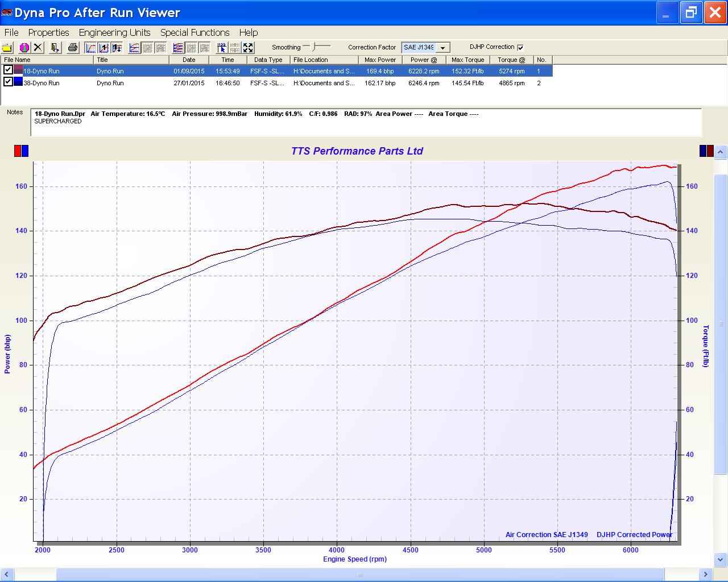
Task: Open the Special Functions menu
Action: (x=195, y=32)
